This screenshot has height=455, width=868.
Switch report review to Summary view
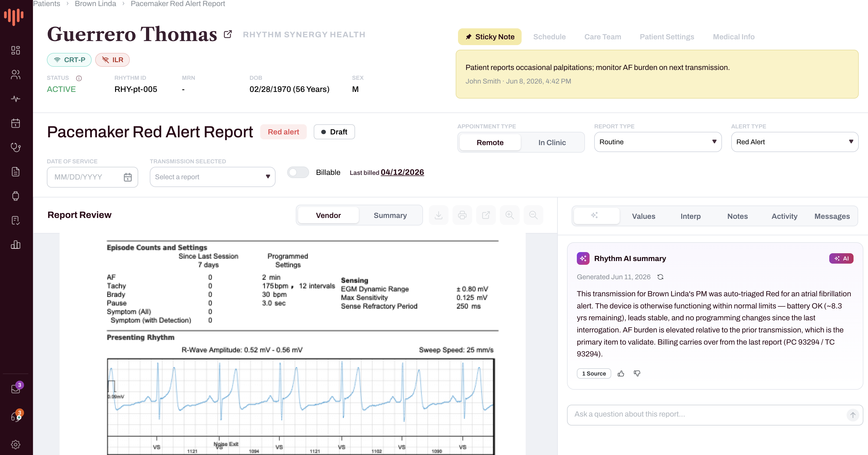390,215
